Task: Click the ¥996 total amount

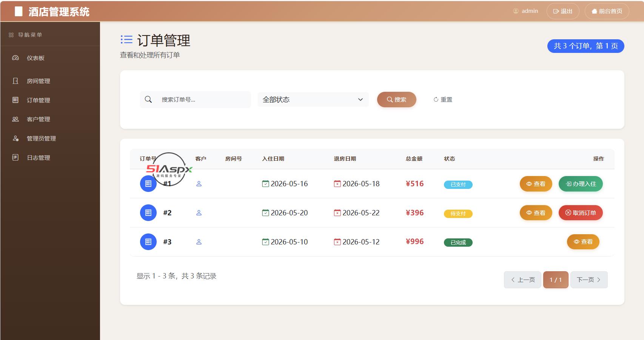Action: click(414, 241)
